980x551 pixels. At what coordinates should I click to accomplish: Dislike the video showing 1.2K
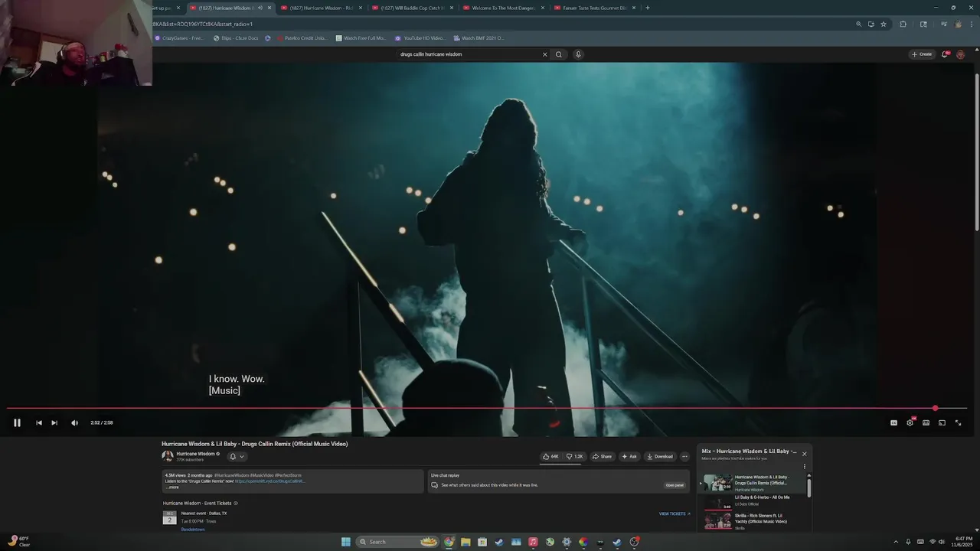(x=574, y=456)
